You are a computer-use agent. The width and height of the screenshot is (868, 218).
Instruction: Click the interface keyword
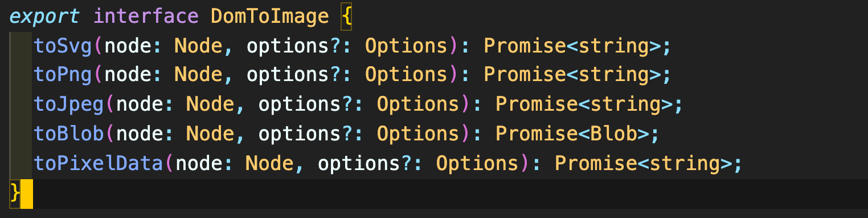[146, 16]
